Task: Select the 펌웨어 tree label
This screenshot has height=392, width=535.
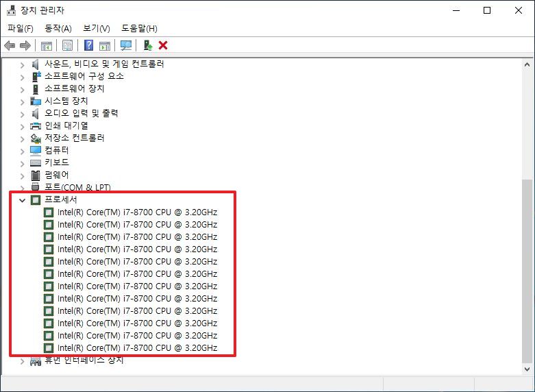Action: tap(57, 175)
